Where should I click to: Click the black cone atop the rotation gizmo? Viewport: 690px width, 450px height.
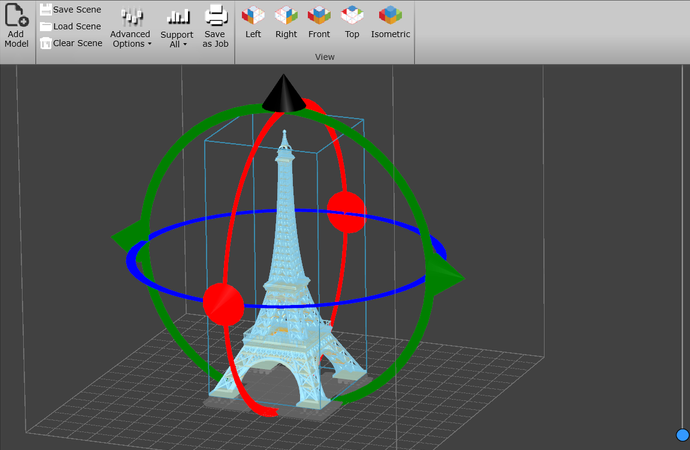284,94
